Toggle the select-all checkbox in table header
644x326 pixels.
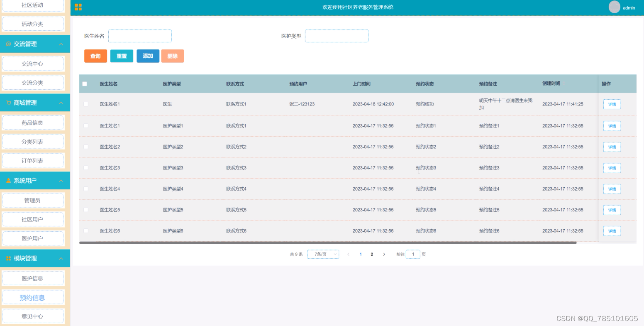[85, 84]
